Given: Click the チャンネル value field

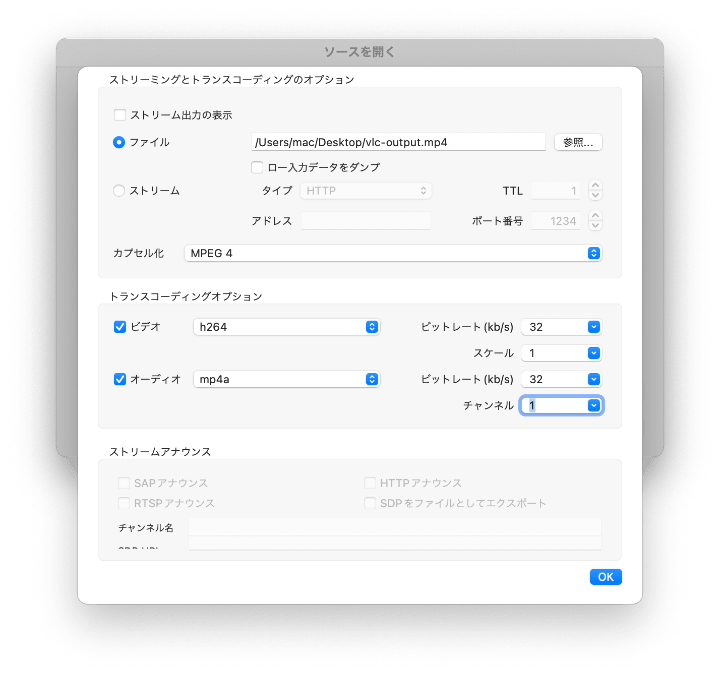Looking at the screenshot, I should [x=555, y=405].
